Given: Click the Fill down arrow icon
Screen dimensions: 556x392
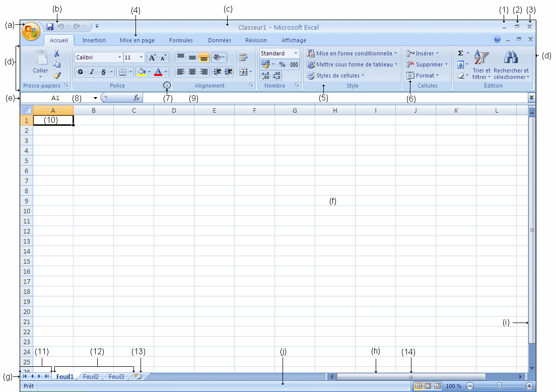Looking at the screenshot, I should click(x=461, y=64).
